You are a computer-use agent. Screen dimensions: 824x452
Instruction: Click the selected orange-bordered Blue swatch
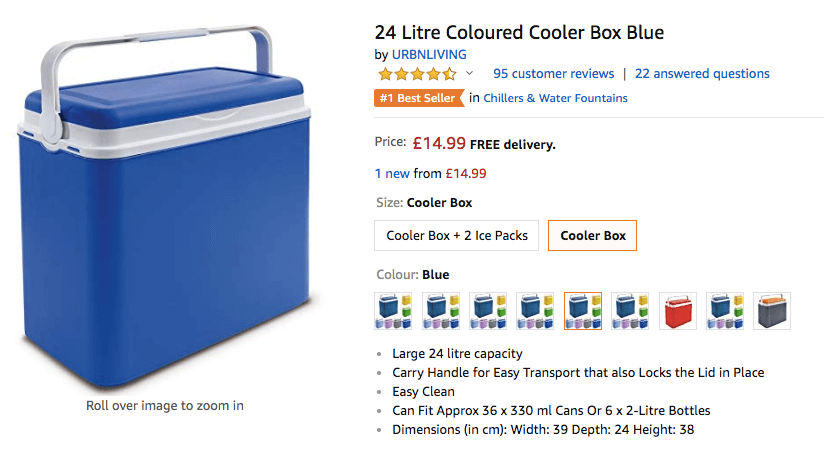point(583,311)
